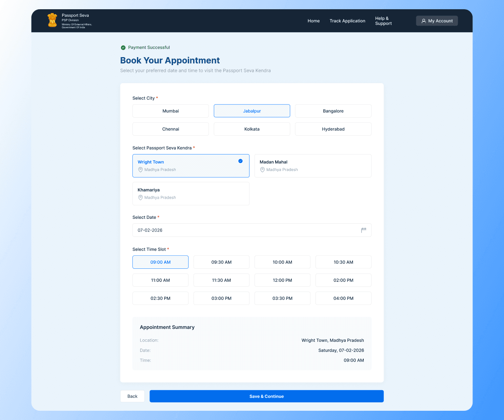Pick the 10:00 AM time slot
504x420 pixels.
(x=283, y=262)
